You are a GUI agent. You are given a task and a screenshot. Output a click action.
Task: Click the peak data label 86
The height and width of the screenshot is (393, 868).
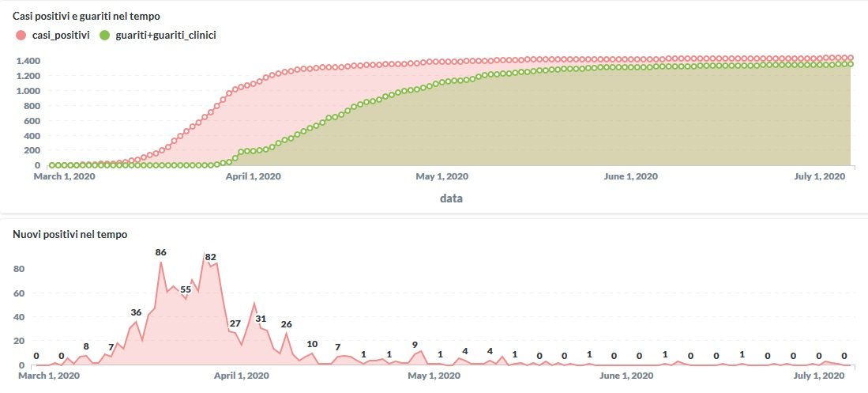point(160,252)
